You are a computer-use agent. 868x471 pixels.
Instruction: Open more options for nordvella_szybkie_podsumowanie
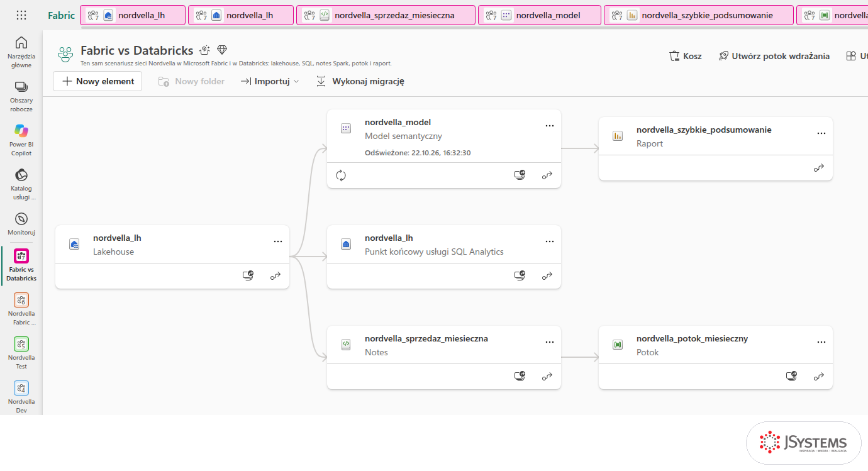821,133
